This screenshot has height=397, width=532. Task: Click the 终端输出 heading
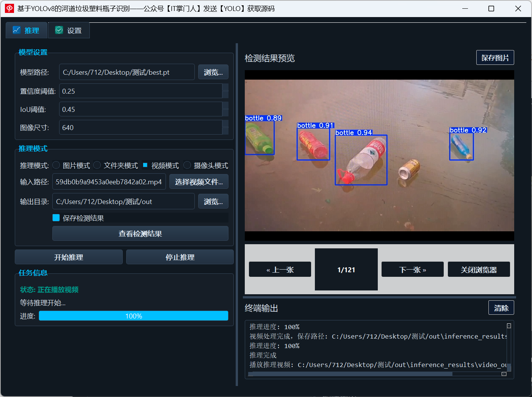[261, 308]
